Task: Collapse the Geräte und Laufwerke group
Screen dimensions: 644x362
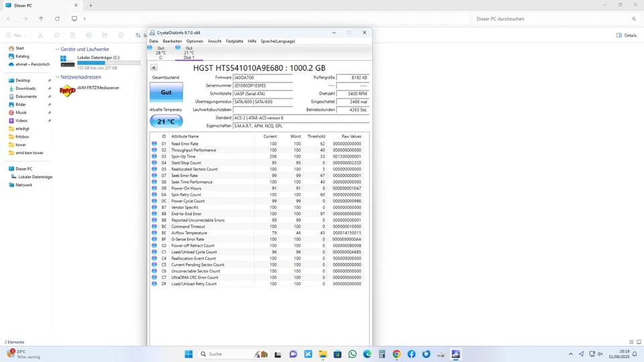Action: 58,50
